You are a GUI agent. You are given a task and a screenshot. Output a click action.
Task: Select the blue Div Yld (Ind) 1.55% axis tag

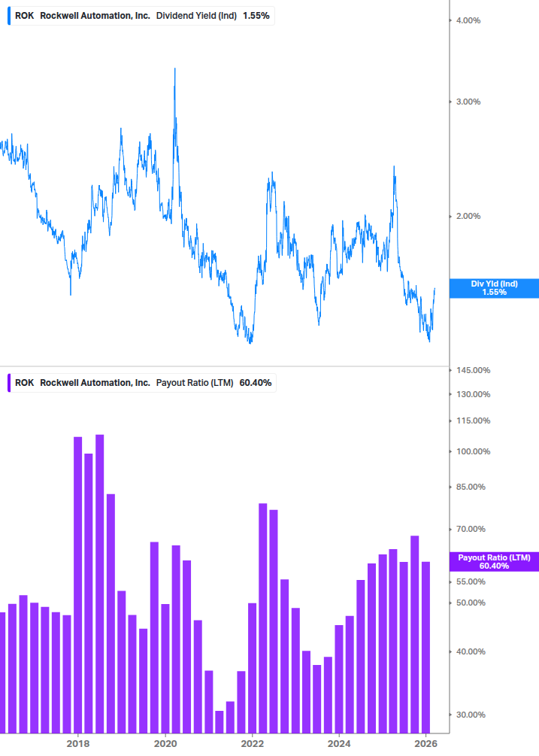tap(494, 288)
